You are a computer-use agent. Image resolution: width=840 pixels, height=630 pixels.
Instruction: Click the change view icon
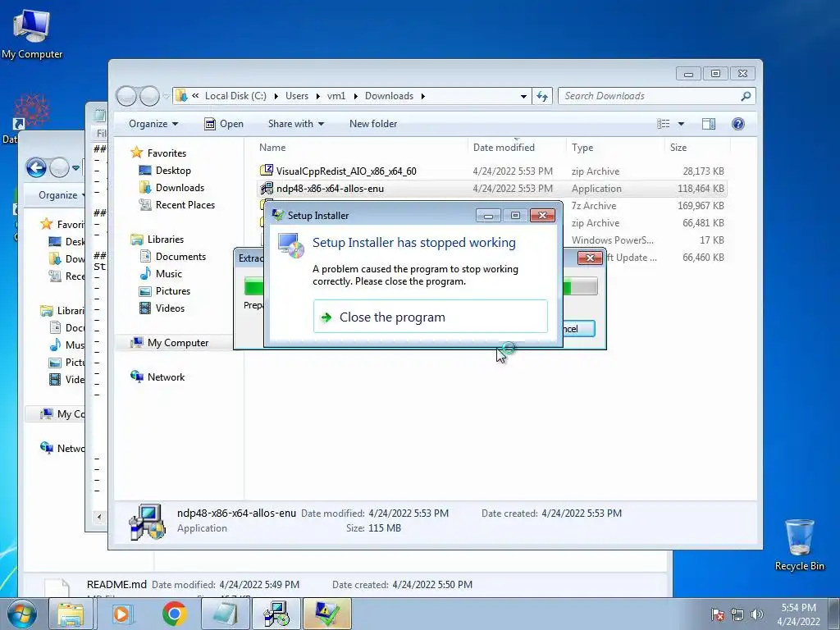[663, 124]
